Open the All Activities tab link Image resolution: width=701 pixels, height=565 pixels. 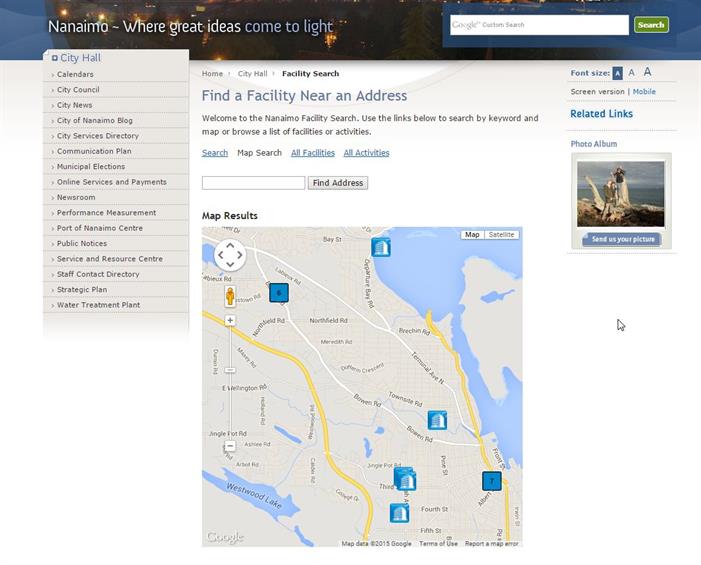point(366,153)
